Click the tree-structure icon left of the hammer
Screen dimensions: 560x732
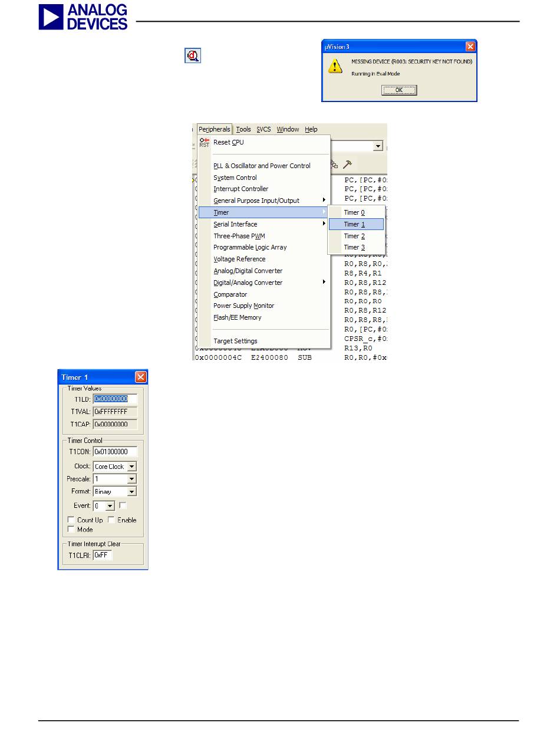[334, 165]
